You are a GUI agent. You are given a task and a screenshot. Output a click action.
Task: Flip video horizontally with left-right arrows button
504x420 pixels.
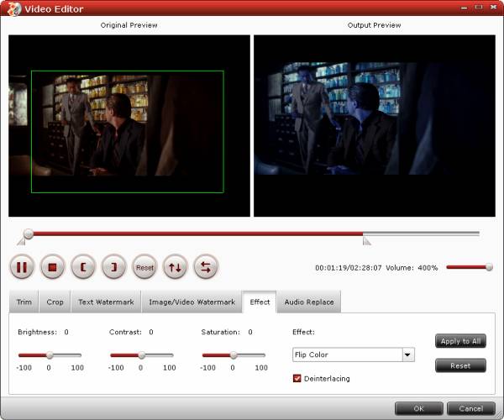pyautogui.click(x=206, y=267)
